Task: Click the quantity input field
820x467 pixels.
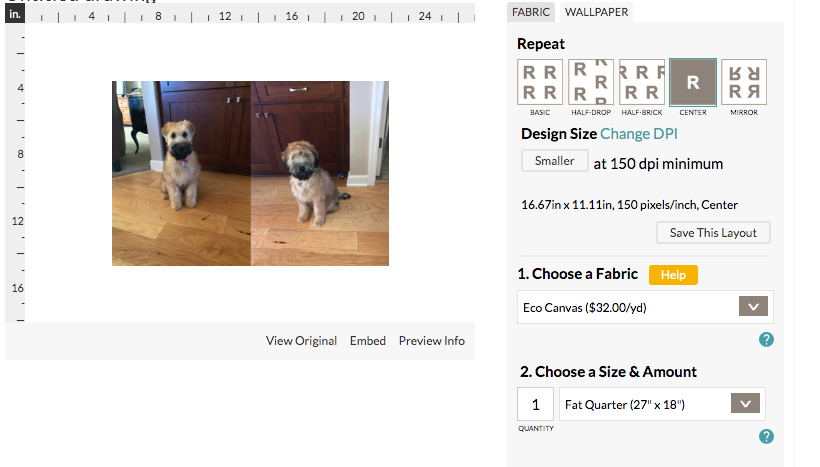Action: (535, 404)
